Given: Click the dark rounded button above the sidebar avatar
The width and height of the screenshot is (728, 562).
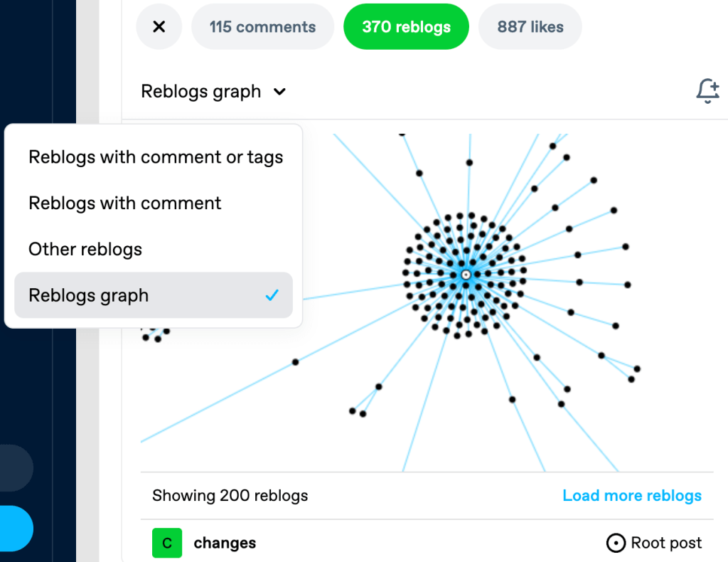Looking at the screenshot, I should click(x=14, y=468).
